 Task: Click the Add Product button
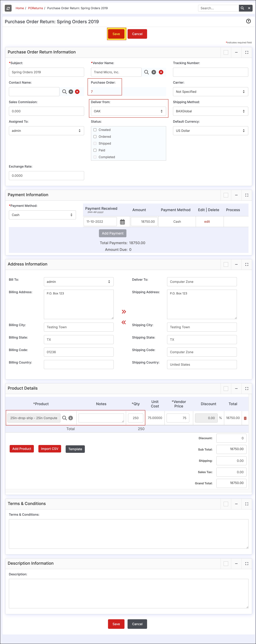click(22, 449)
